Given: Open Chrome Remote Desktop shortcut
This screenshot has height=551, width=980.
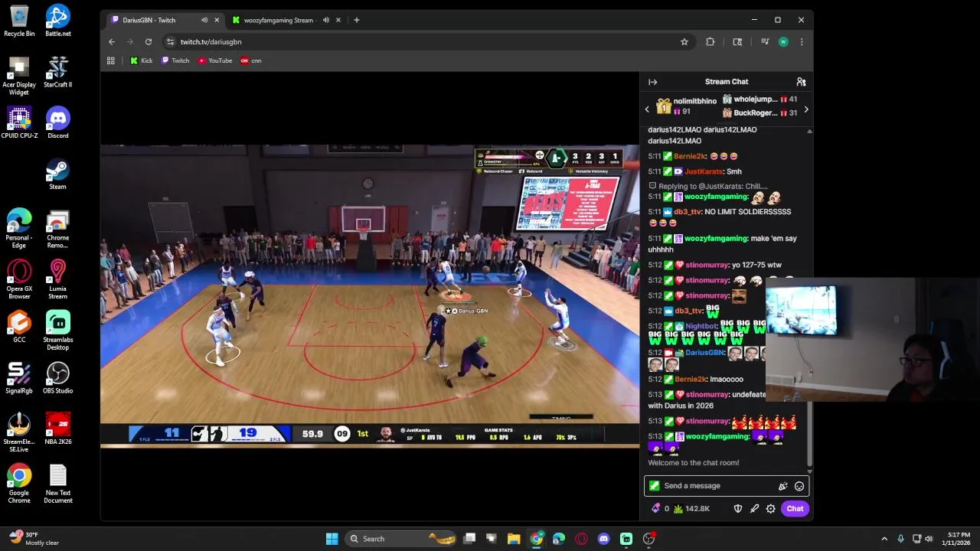Looking at the screenshot, I should pos(58,229).
